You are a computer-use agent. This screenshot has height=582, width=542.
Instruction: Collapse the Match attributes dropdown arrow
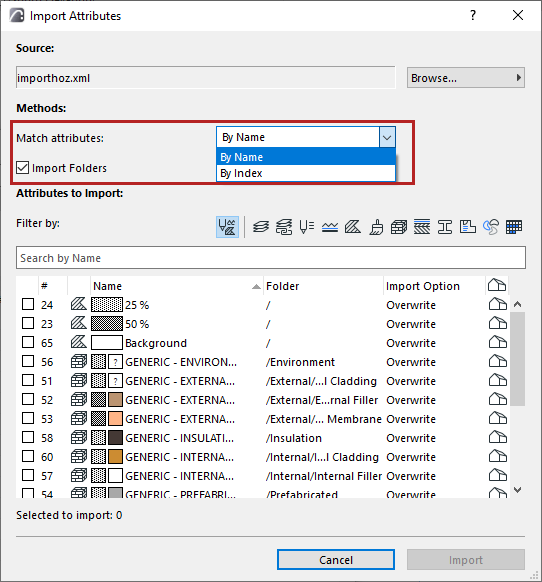(387, 137)
